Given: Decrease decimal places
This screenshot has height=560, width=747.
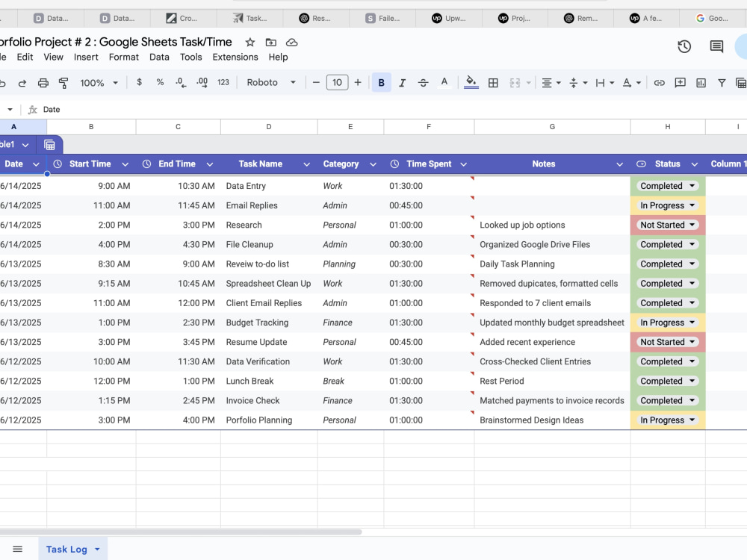Looking at the screenshot, I should [x=181, y=82].
